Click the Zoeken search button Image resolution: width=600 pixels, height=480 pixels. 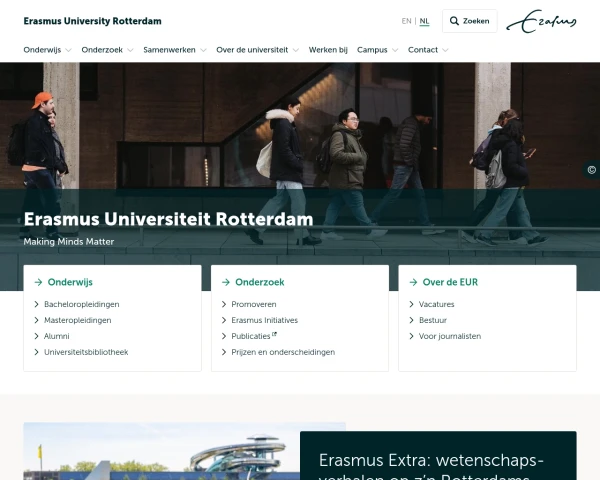click(x=470, y=21)
